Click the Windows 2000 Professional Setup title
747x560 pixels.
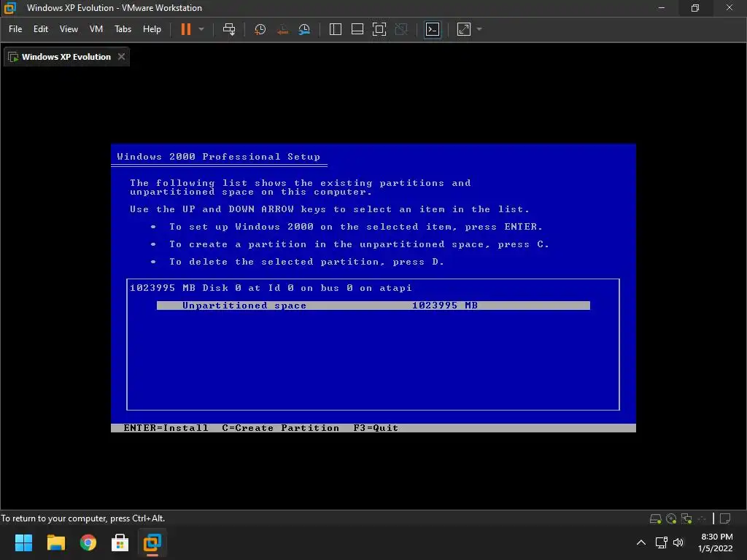pos(219,157)
